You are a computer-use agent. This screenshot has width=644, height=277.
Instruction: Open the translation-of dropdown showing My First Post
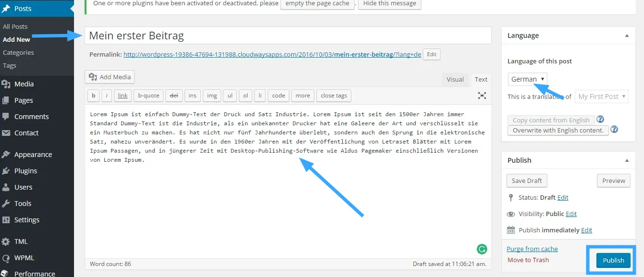pyautogui.click(x=602, y=96)
